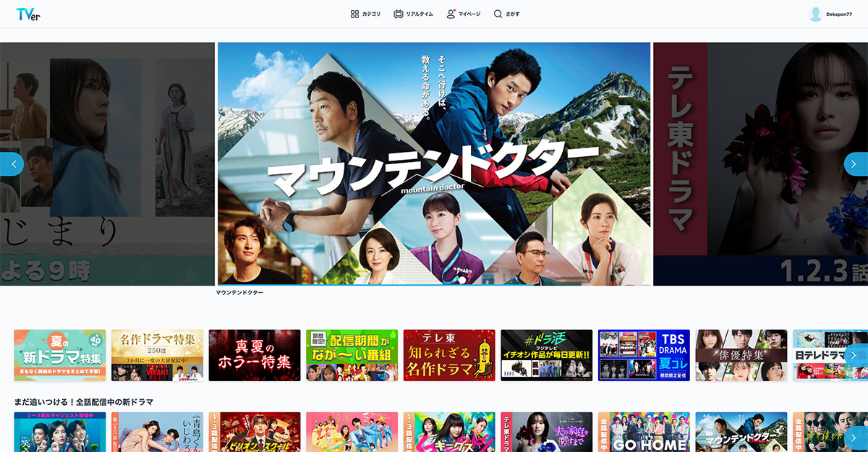Open the 真夏のホラー特集 banner
The width and height of the screenshot is (868, 452).
[x=255, y=355]
